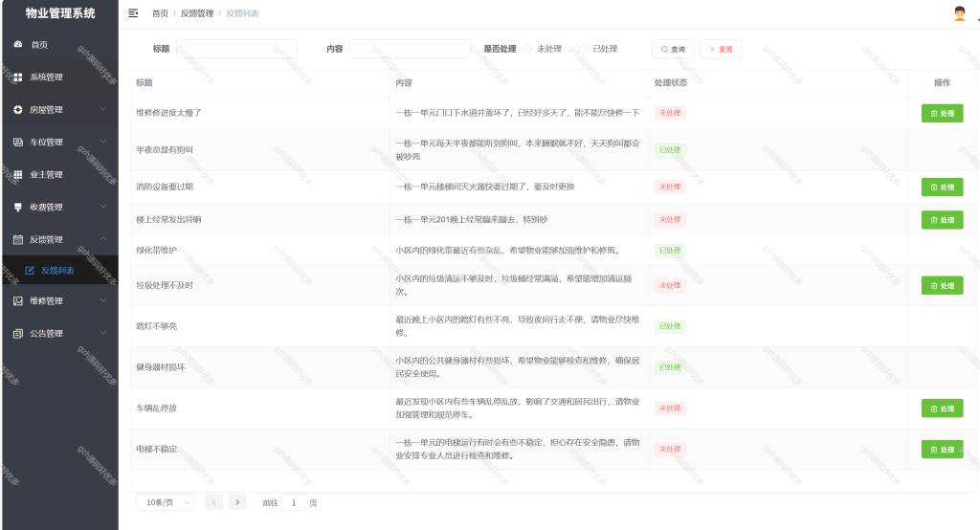
Task: Open the 业主管理 menu item
Action: point(60,174)
